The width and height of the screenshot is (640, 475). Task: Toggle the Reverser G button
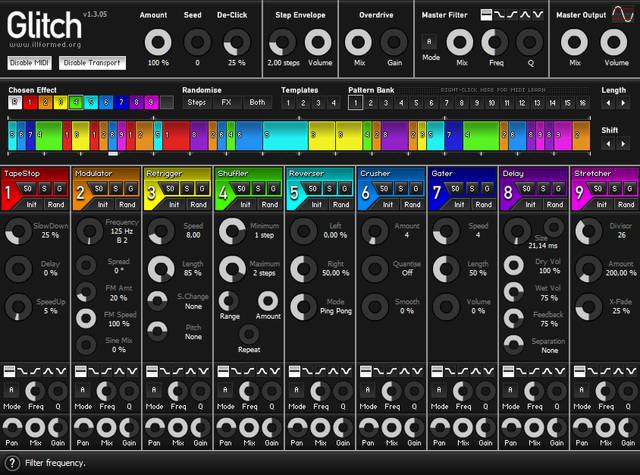[x=344, y=189]
